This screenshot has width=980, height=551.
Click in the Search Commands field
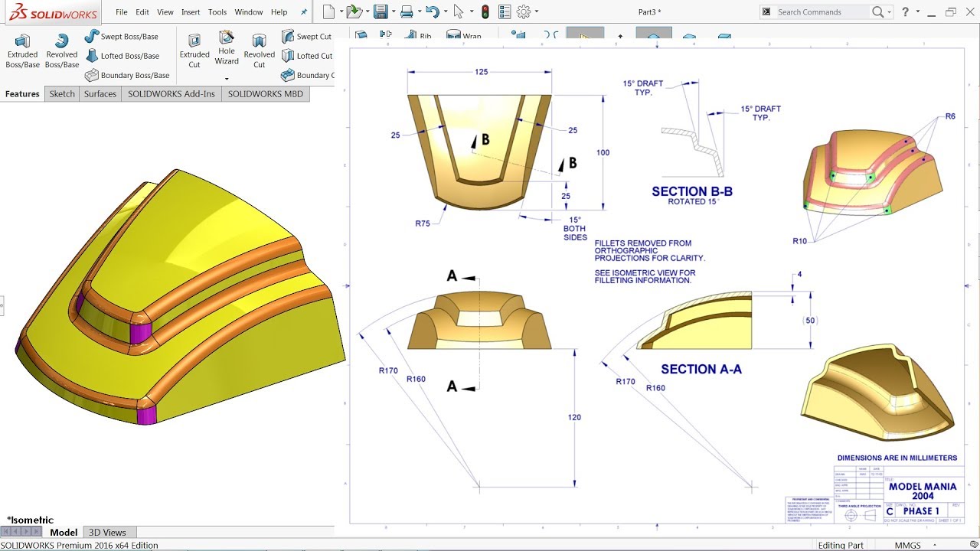click(x=822, y=11)
